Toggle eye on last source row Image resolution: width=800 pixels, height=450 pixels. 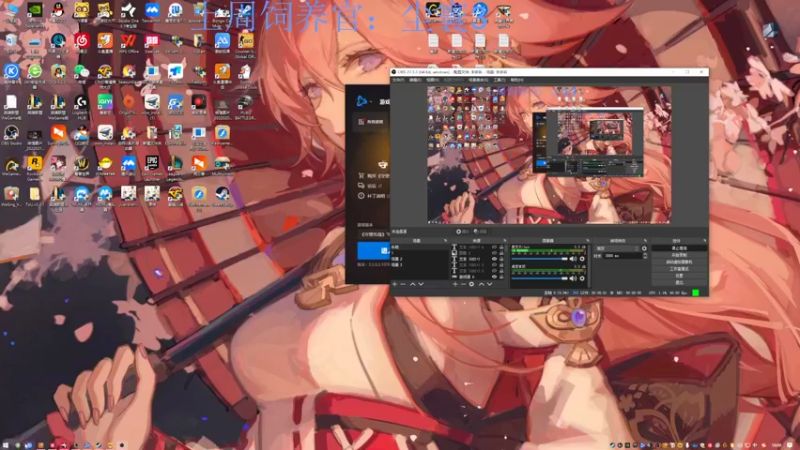[x=494, y=277]
